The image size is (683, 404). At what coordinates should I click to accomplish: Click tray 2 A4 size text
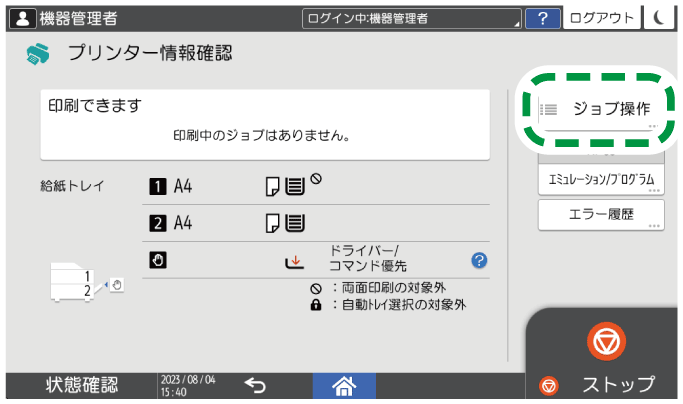coord(183,223)
